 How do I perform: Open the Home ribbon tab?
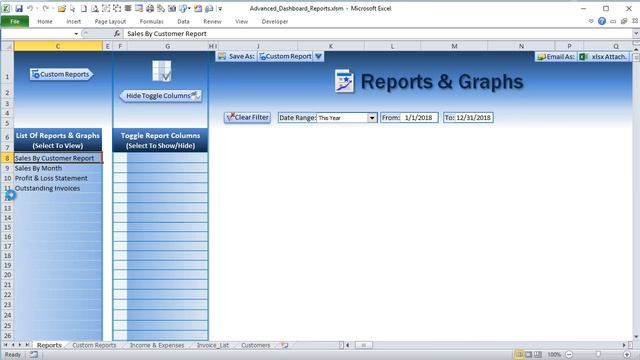point(45,22)
